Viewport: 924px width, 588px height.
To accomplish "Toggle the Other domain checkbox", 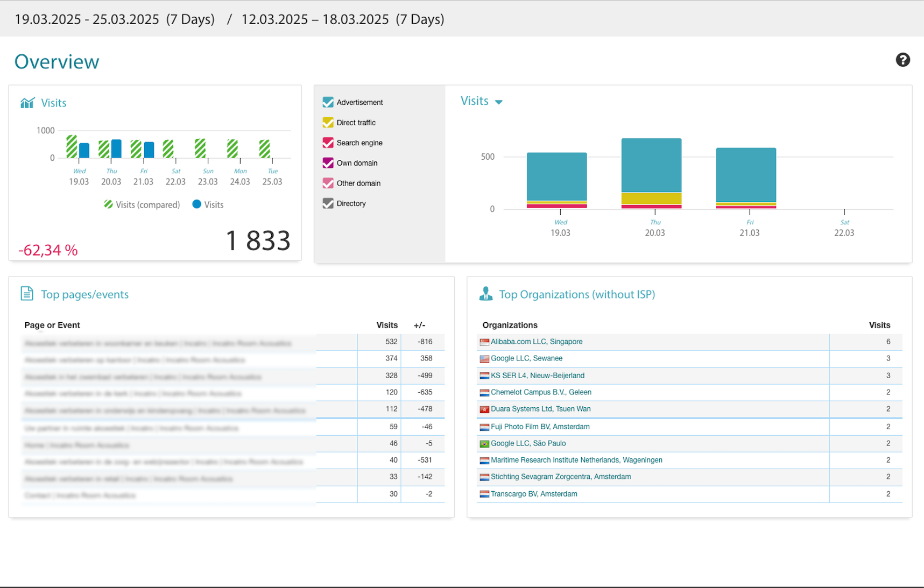I will pyautogui.click(x=328, y=183).
